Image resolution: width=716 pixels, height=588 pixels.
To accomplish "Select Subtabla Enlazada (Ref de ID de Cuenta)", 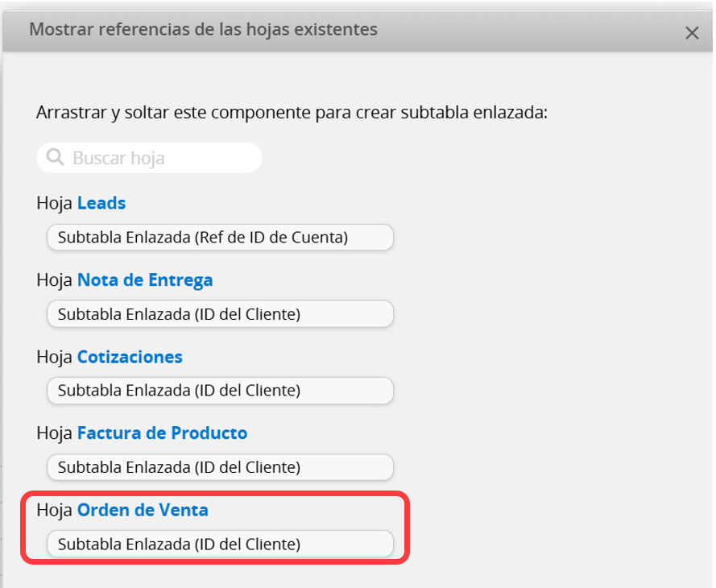I will coord(220,238).
